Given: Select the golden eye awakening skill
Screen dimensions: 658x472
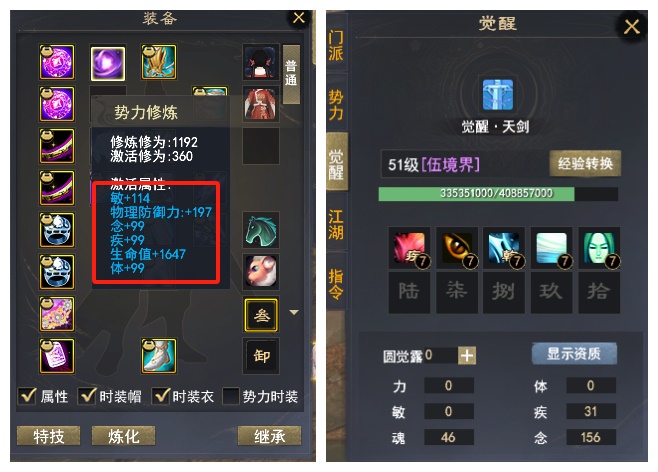Looking at the screenshot, I should pos(457,248).
